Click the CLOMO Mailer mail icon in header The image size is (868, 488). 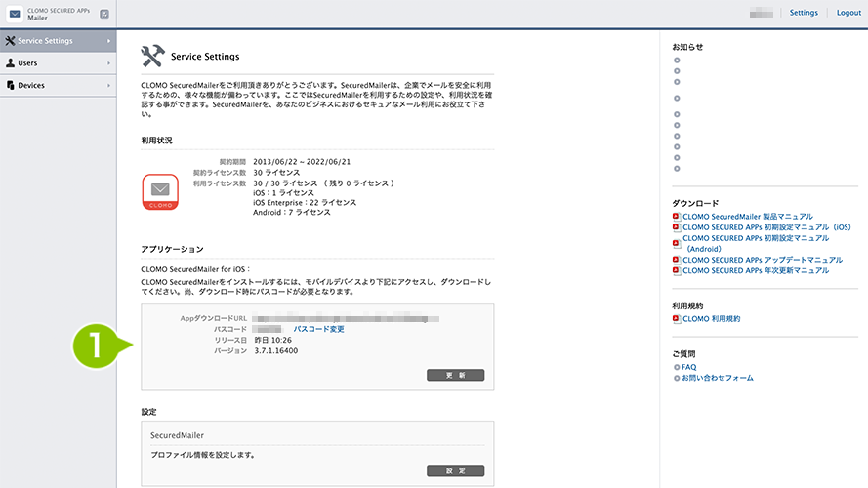(15, 14)
